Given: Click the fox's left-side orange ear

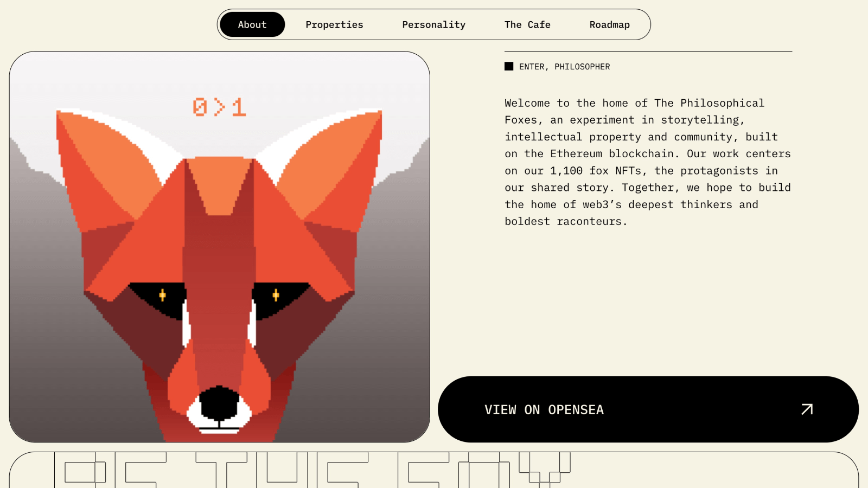Looking at the screenshot, I should 108,168.
